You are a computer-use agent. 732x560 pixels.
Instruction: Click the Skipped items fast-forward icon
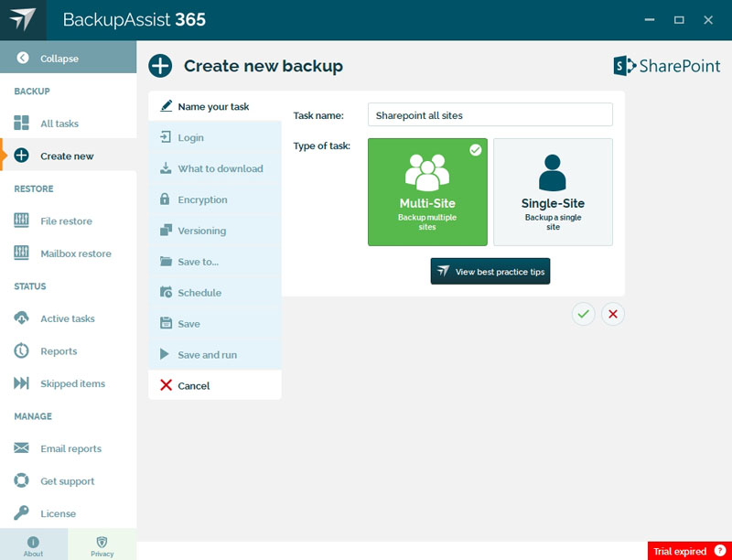click(21, 383)
